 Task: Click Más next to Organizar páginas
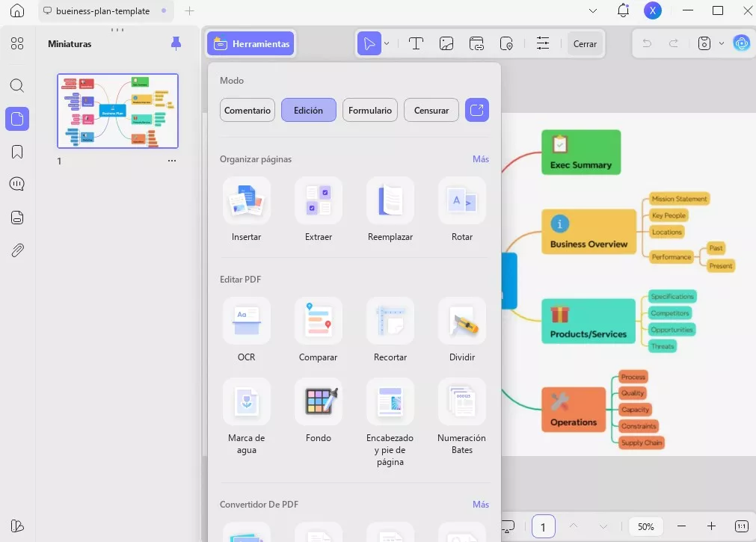(x=480, y=159)
